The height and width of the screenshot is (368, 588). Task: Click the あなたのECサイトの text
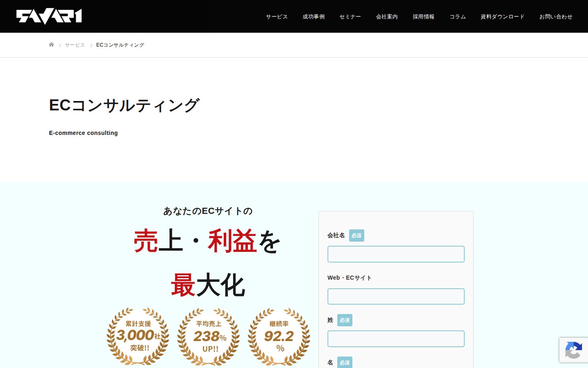point(208,211)
